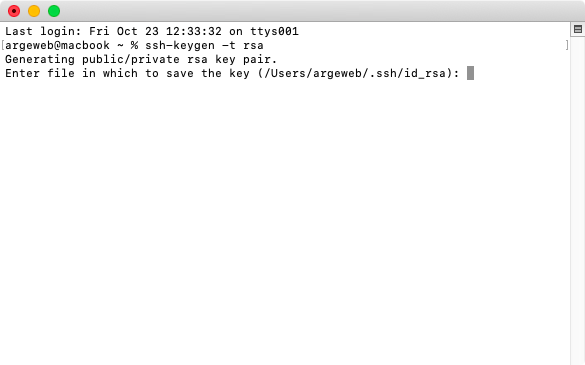
Task: Close the Terminal window with red button
Action: 14,11
